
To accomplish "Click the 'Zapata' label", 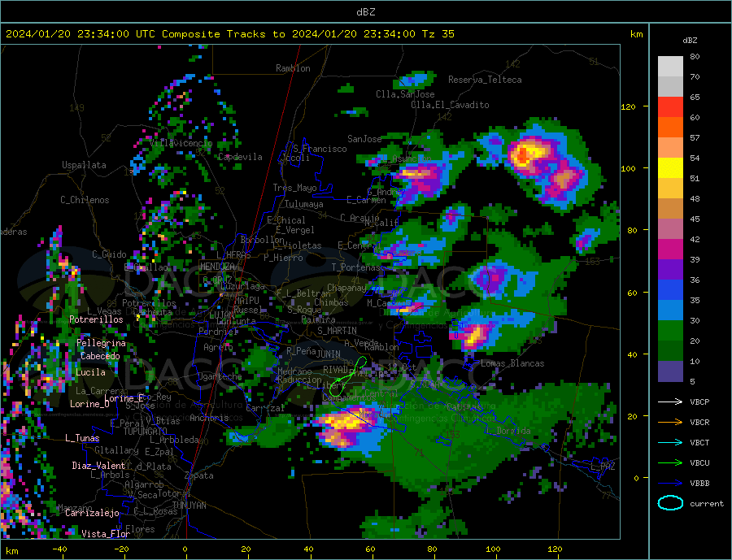I will coord(199,476).
